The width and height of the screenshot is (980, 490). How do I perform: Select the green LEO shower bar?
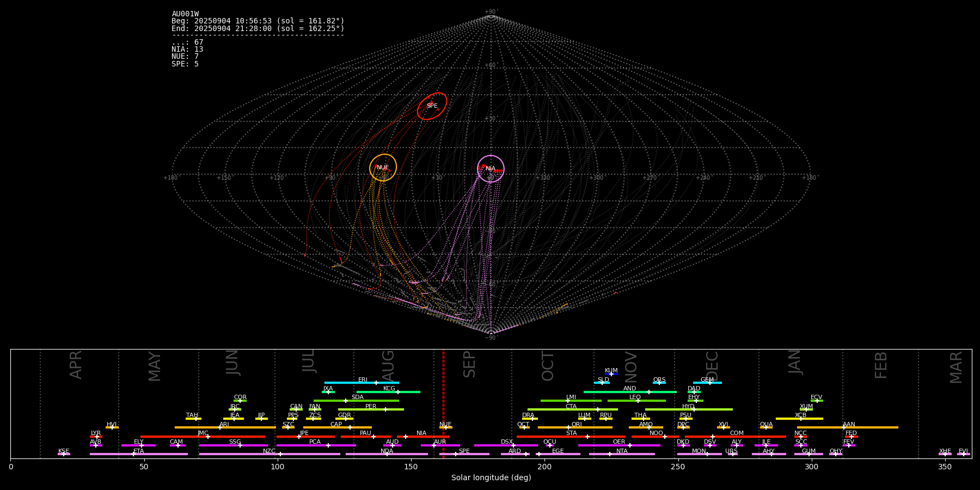pyautogui.click(x=636, y=401)
